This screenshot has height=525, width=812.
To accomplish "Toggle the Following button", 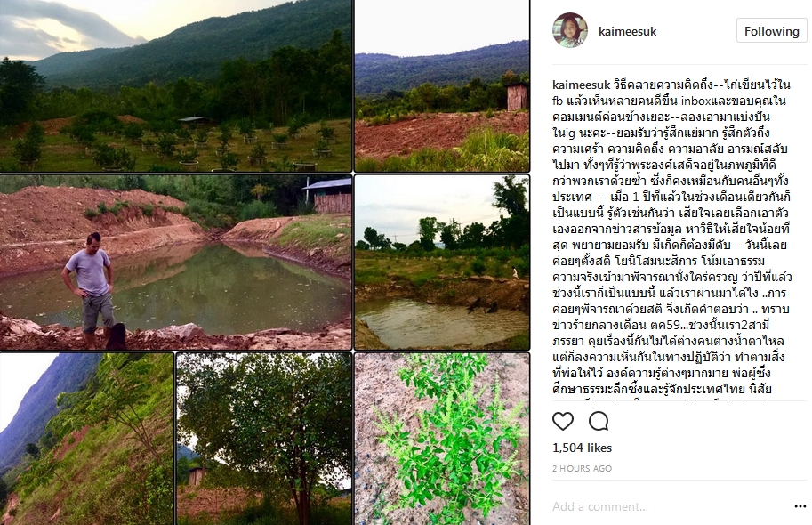I will point(771,31).
